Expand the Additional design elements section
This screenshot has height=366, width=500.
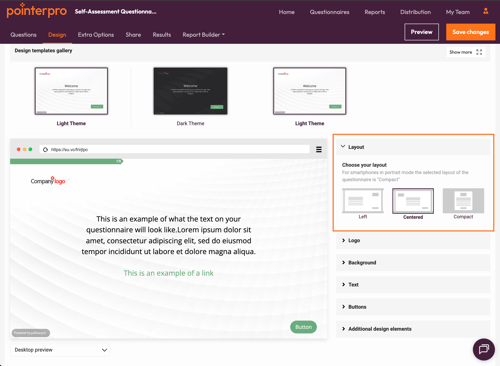(x=413, y=329)
